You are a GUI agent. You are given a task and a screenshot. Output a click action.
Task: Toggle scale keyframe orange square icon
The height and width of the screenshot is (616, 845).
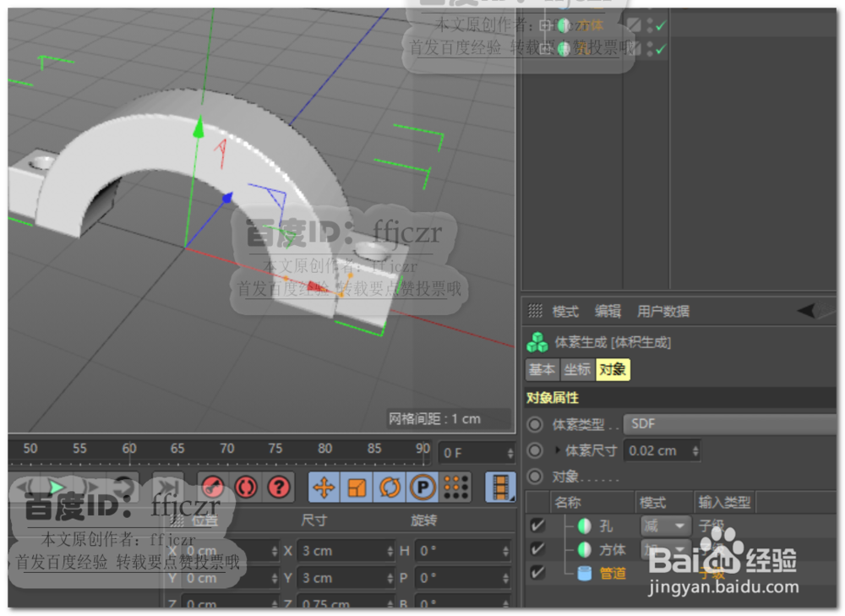(x=357, y=488)
